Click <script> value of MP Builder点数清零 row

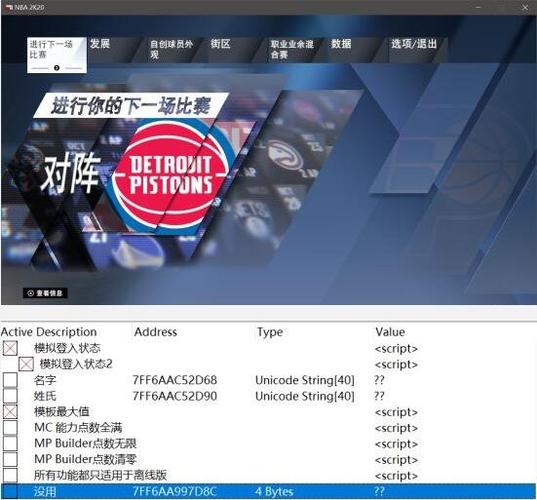396,460
